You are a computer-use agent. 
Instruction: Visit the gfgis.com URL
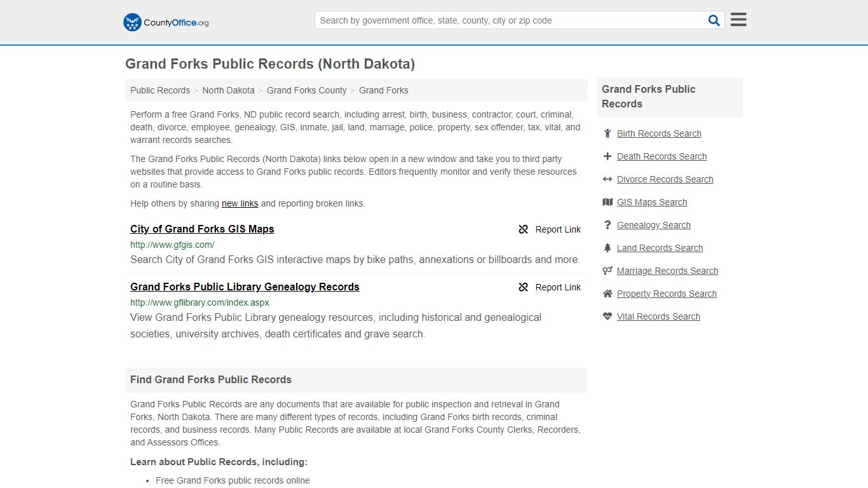[x=172, y=245]
